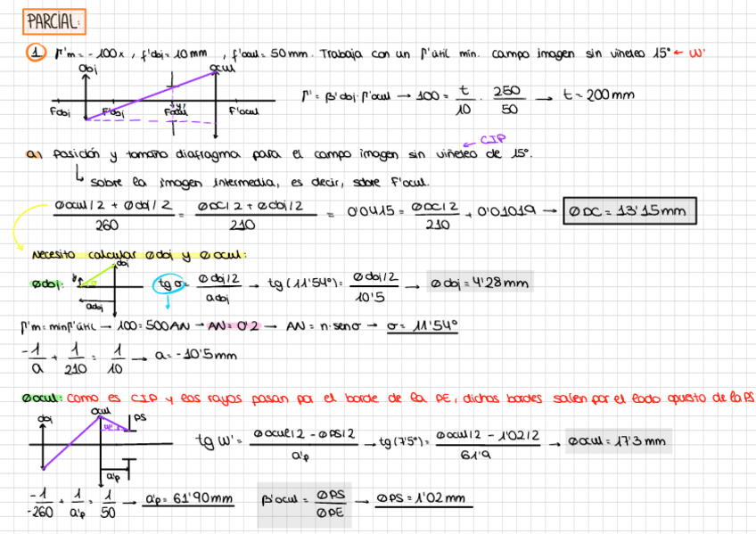The image size is (756, 534).
Task: Click the purple ray in the top lens diagram
Action: (151, 95)
